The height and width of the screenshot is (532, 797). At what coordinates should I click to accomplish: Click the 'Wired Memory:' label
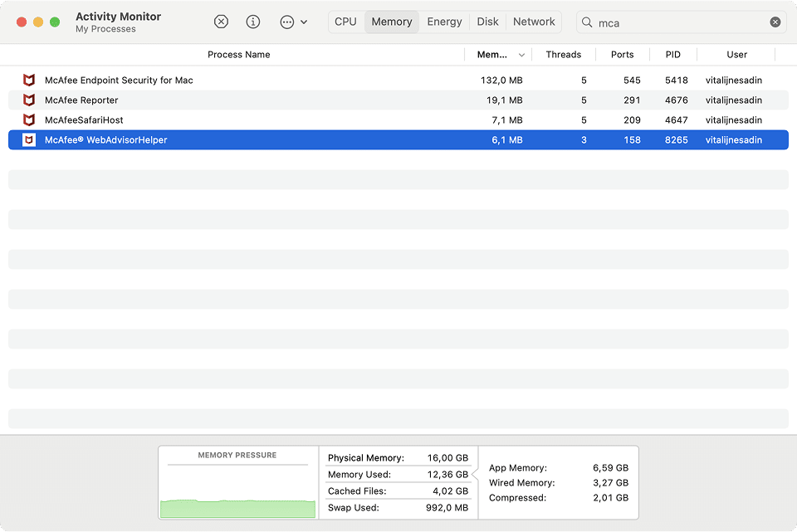(522, 483)
